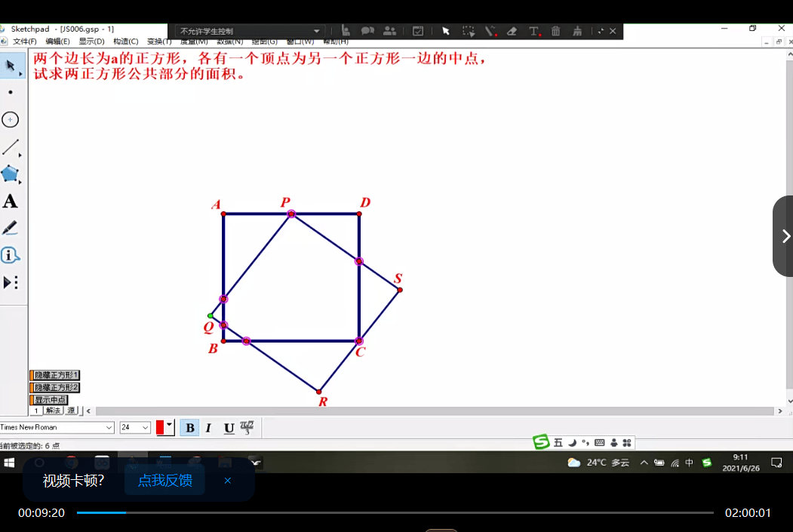Click the 隐藏正方形1 action button
The height and width of the screenshot is (532, 793).
[x=55, y=375]
